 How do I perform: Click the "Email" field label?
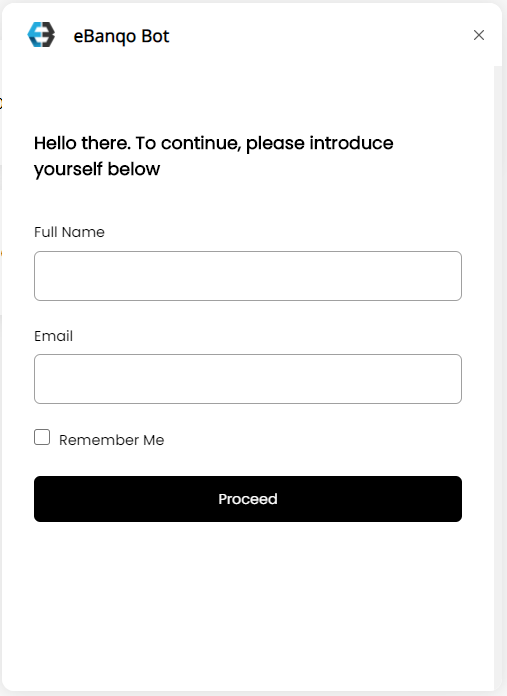click(53, 336)
